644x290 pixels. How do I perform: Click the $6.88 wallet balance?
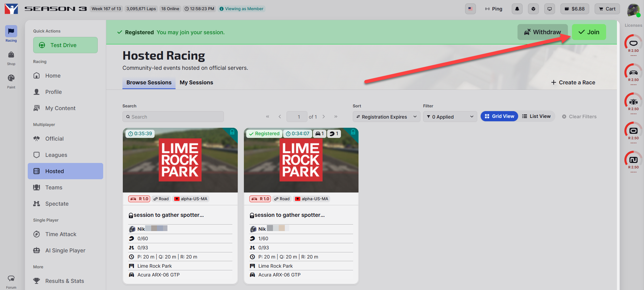point(575,9)
